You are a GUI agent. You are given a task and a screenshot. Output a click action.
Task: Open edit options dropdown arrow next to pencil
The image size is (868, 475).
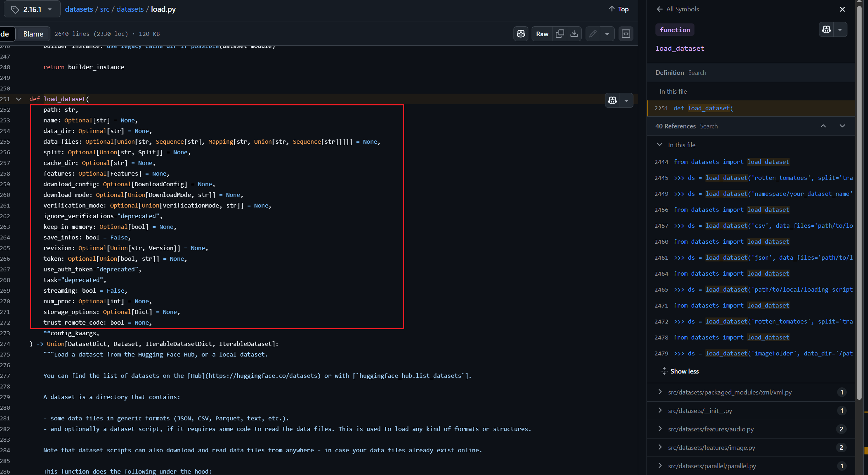coord(607,34)
